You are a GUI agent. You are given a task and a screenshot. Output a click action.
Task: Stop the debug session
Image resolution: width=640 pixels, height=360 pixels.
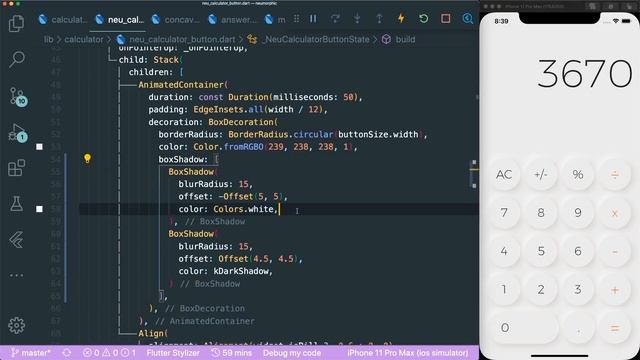point(446,18)
